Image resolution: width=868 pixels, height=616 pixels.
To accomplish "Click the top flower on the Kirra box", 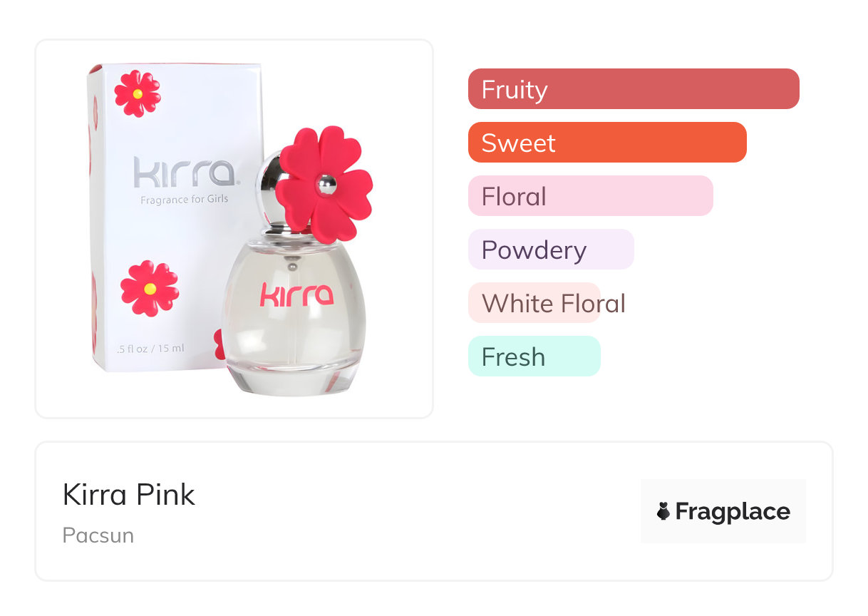I will tap(138, 93).
